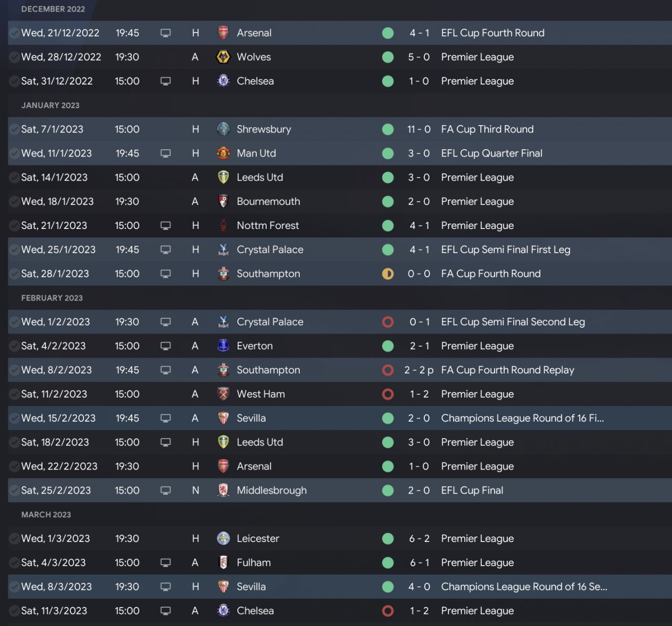
Task: Toggle the check mark beside Sat, 11/2/2023 fixture
Action: [14, 394]
